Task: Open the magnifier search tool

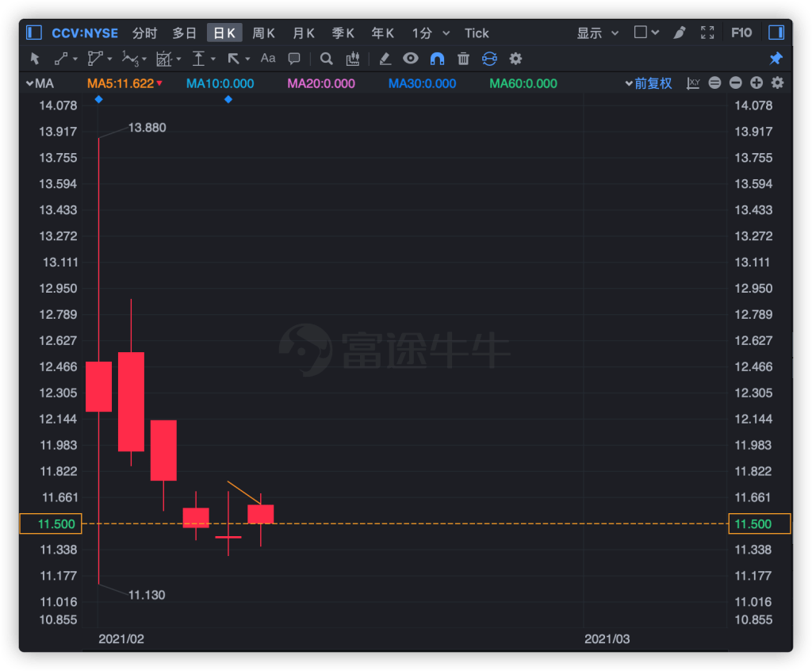Action: [326, 59]
